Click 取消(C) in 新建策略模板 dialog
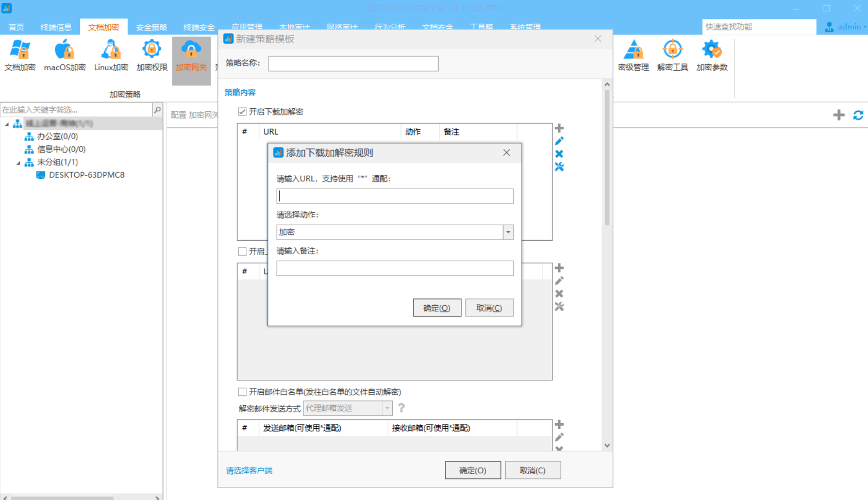Screen dimensions: 868x500 coord(532,470)
